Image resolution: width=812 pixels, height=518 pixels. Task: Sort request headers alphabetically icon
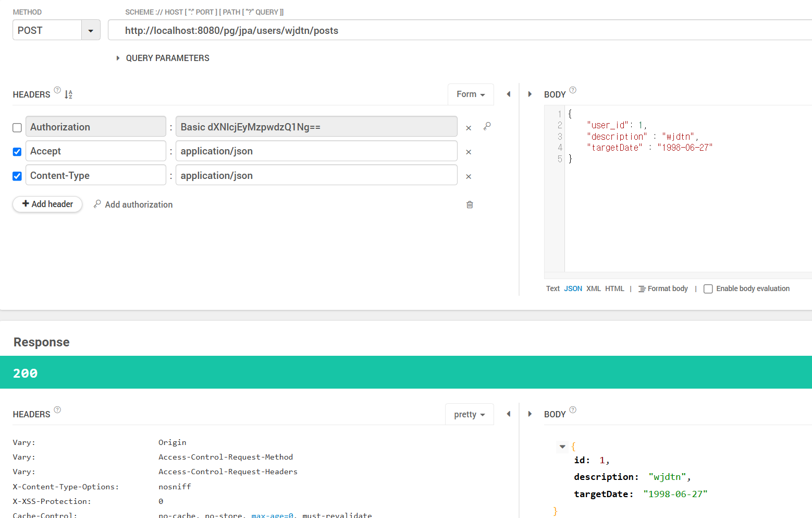68,94
